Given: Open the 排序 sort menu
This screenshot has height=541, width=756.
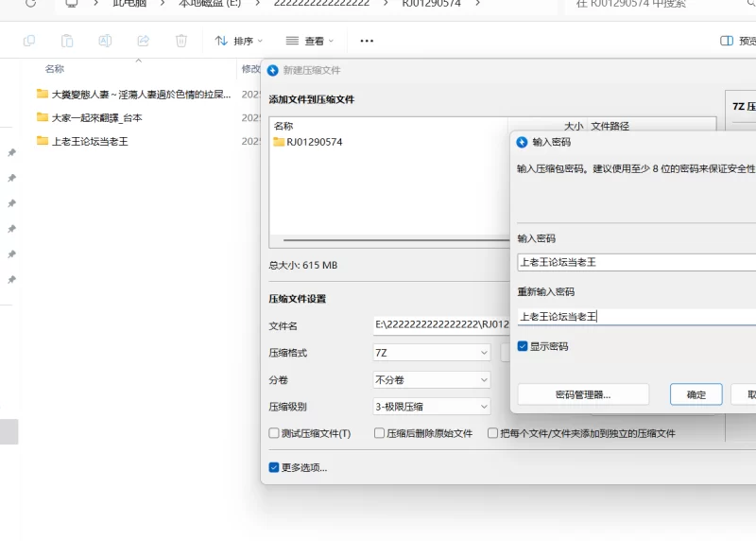Looking at the screenshot, I should point(239,41).
